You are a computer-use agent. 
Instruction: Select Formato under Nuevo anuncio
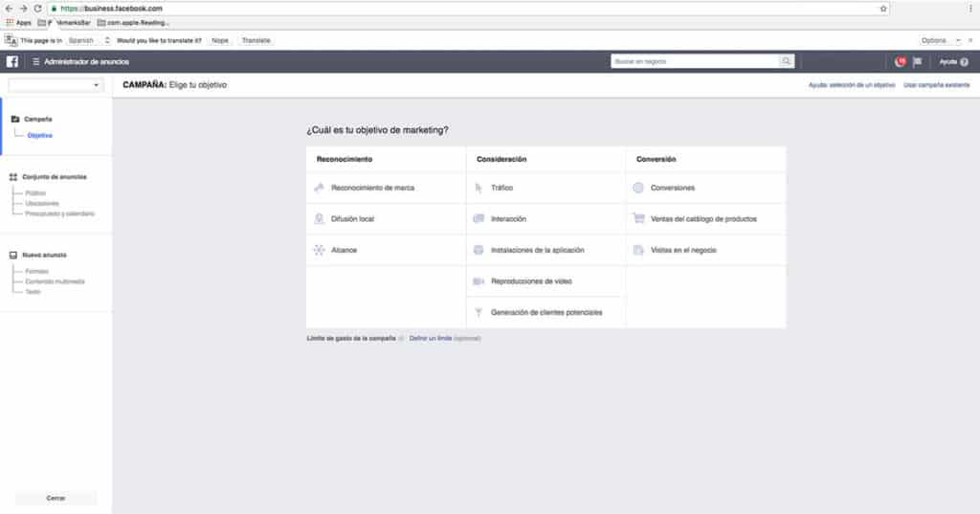pyautogui.click(x=37, y=272)
